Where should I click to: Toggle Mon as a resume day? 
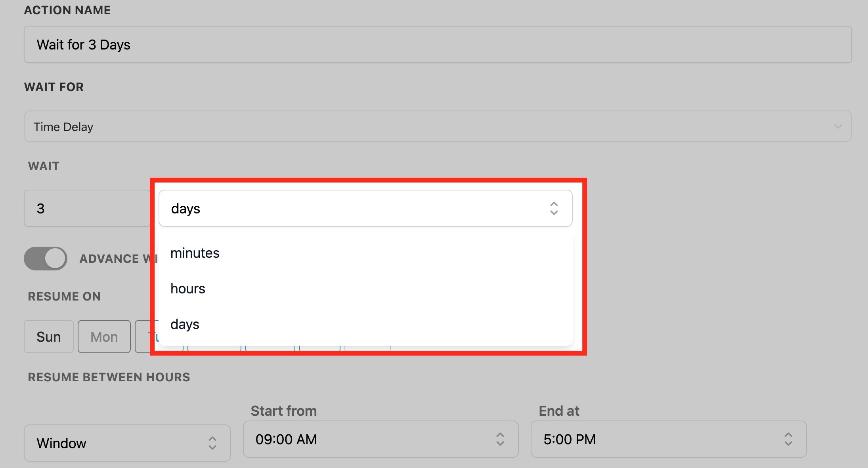point(104,337)
